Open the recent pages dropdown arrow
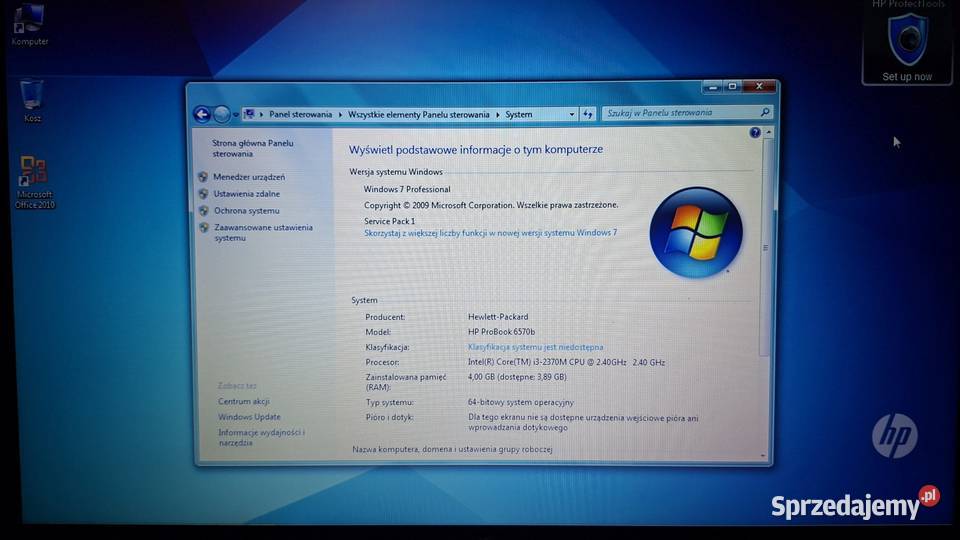This screenshot has width=960, height=540. point(236,114)
